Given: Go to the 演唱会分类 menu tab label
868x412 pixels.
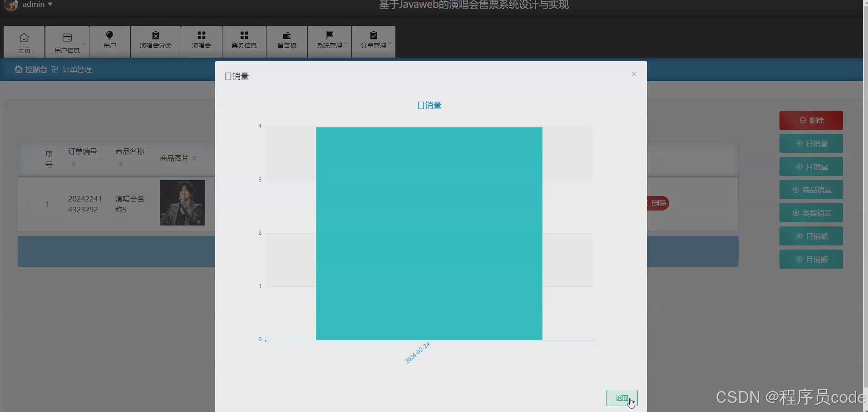Looking at the screenshot, I should pos(156,45).
